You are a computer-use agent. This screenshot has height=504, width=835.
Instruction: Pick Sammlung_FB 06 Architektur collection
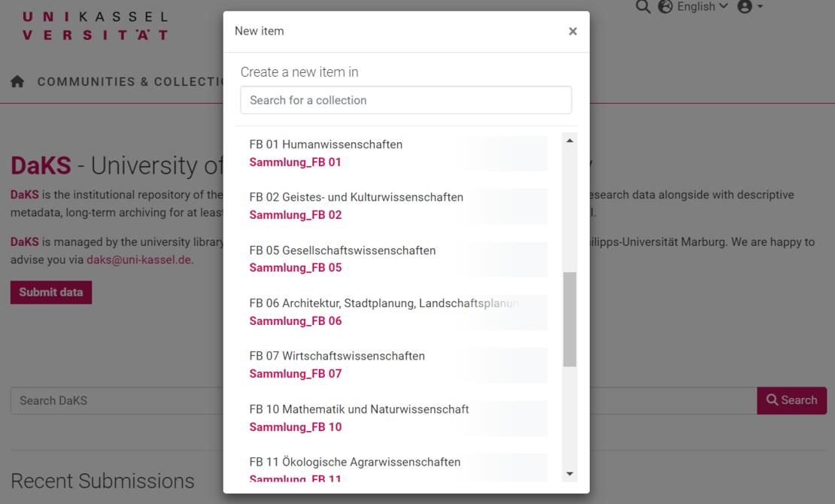tap(296, 321)
